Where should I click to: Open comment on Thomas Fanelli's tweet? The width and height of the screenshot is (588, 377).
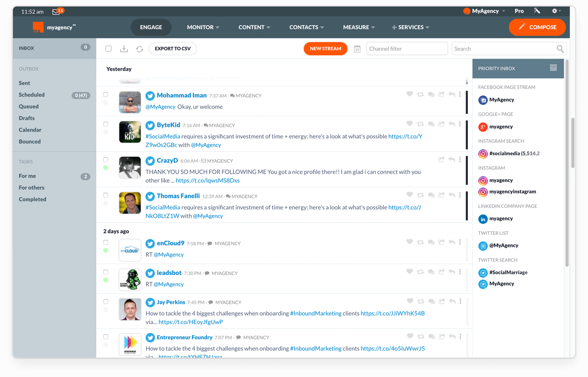point(431,195)
